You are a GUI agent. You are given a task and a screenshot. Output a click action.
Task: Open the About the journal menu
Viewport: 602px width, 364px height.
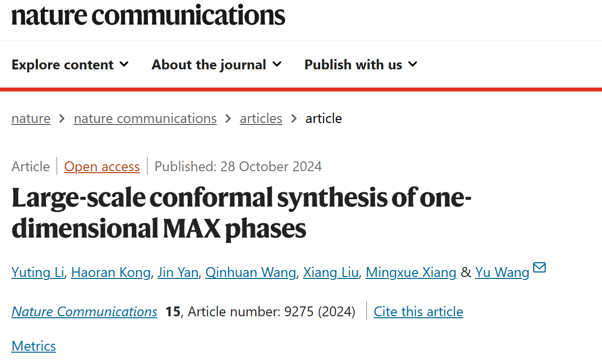pyautogui.click(x=217, y=64)
